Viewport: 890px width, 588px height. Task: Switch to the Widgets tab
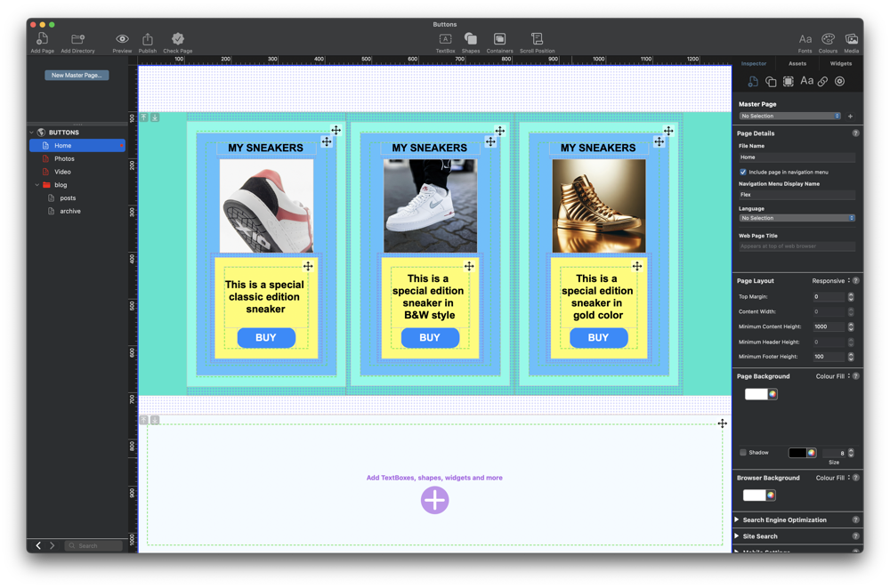[x=841, y=63]
